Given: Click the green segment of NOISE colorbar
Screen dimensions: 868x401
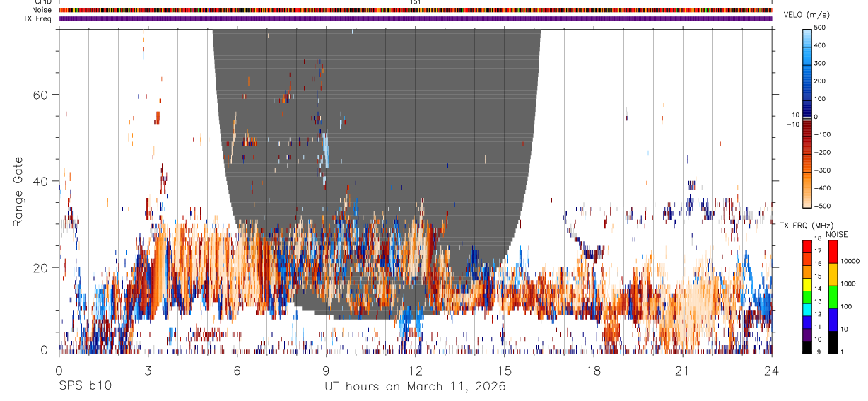Looking at the screenshot, I should (x=833, y=297).
